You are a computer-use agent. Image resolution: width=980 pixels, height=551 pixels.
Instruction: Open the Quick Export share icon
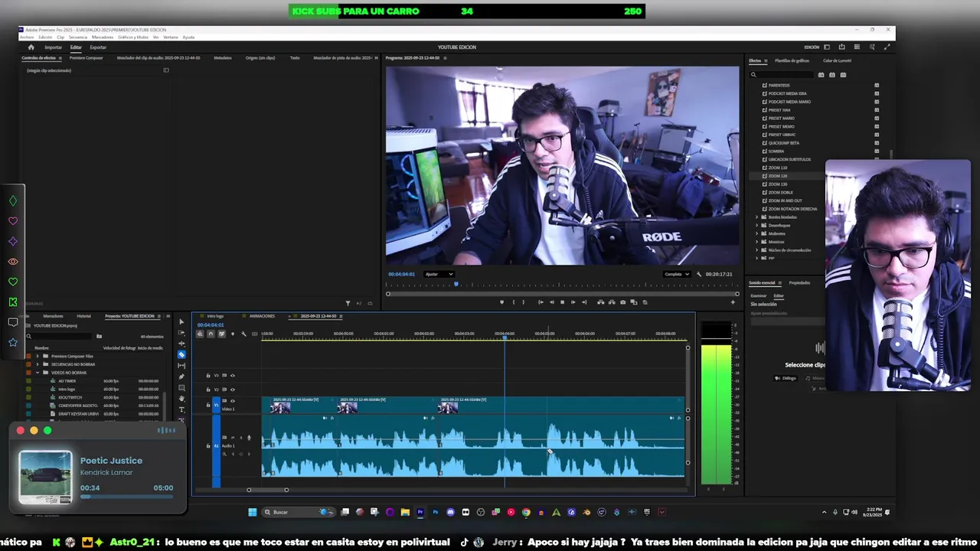[x=841, y=47]
